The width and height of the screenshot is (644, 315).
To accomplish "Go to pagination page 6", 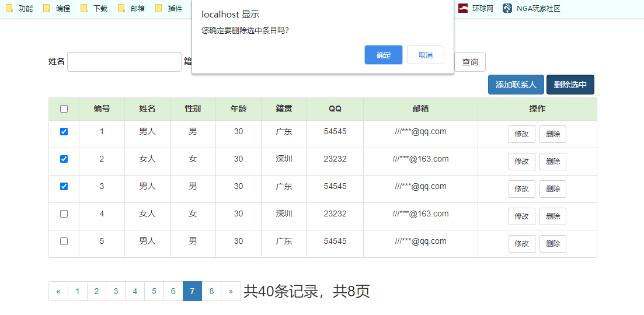I will click(x=173, y=291).
